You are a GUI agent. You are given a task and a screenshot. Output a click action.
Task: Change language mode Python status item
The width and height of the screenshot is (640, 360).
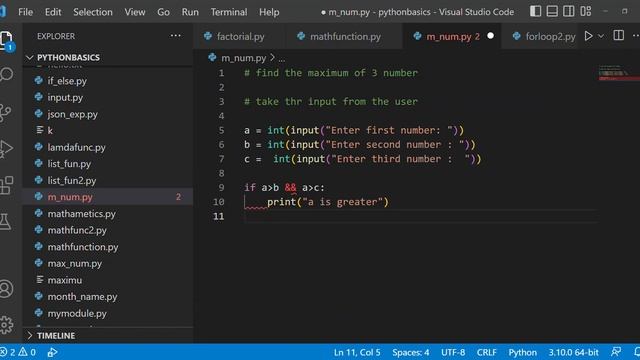click(522, 352)
